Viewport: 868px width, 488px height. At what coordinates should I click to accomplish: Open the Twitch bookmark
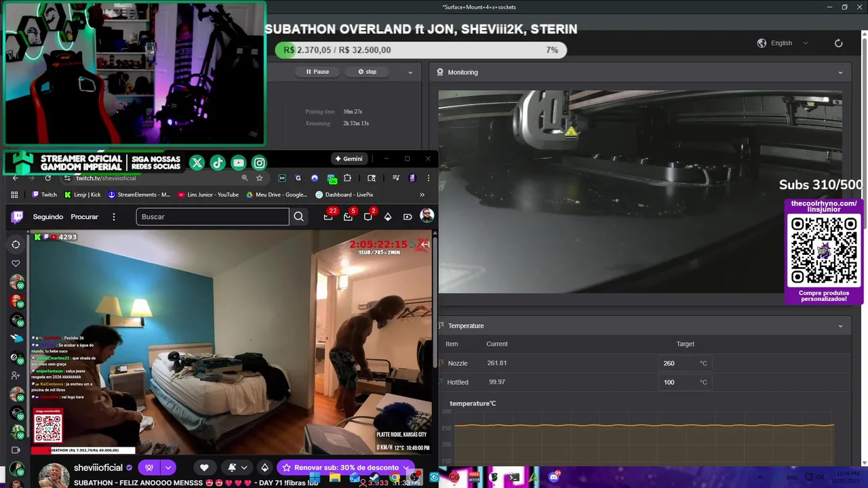(x=45, y=195)
